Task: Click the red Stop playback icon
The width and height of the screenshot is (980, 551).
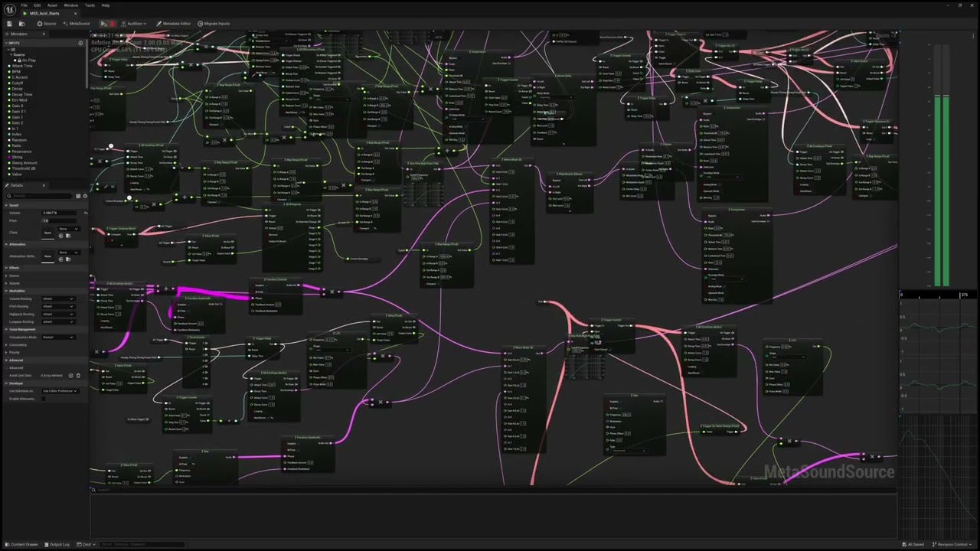Action: (113, 24)
